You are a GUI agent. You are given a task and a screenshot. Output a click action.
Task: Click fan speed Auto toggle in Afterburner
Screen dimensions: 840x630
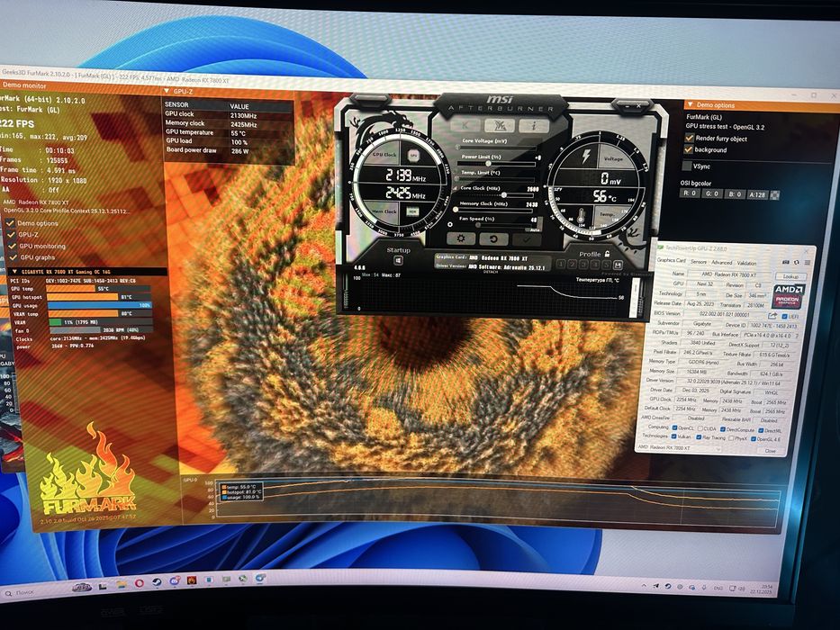click(535, 229)
